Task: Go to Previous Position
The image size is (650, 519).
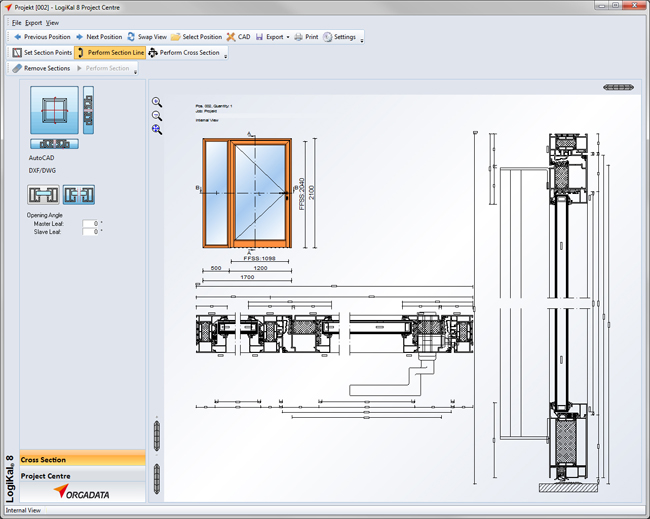Action: (42, 37)
